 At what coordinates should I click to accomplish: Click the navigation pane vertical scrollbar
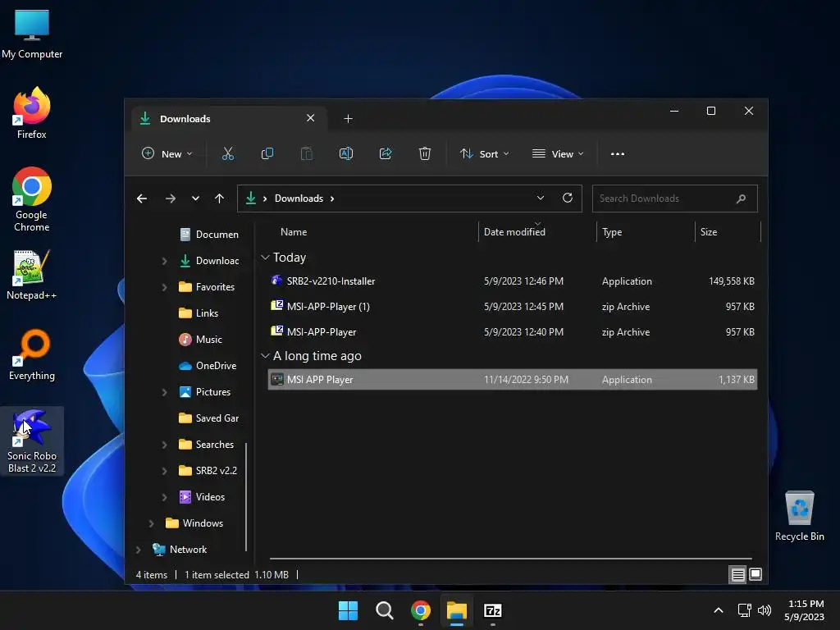coord(246,496)
